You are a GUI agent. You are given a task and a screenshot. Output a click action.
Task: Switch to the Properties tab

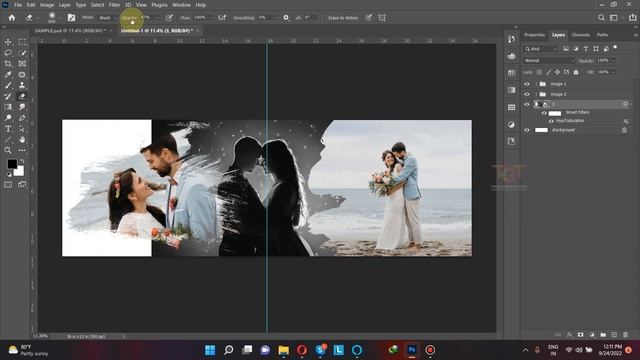point(535,35)
